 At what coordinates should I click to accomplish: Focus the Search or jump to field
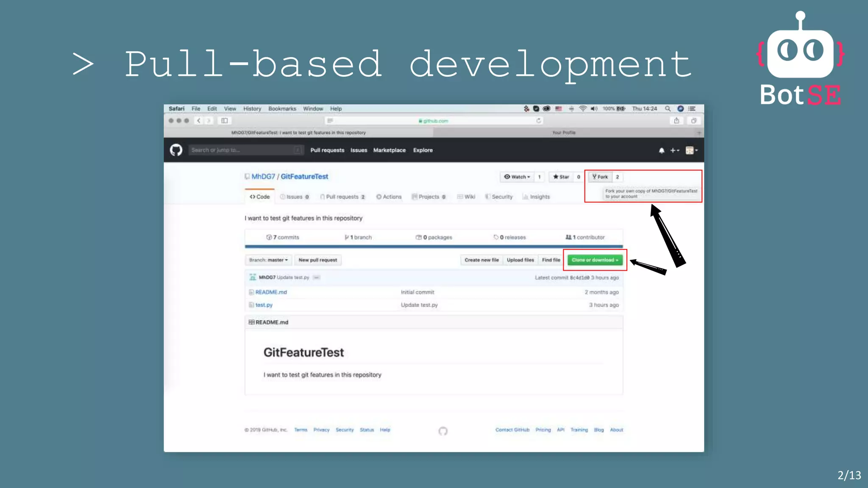pos(246,150)
